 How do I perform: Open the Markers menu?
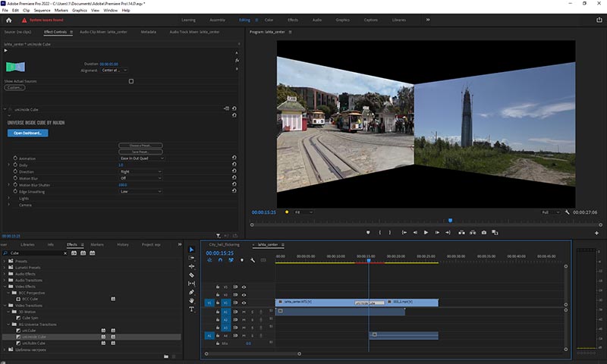(61, 11)
